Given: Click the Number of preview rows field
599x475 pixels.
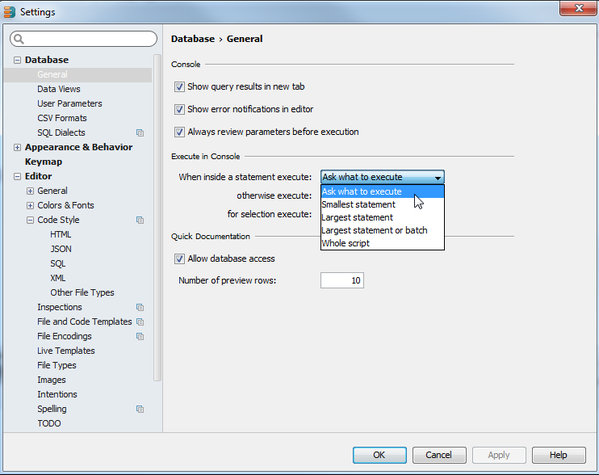Looking at the screenshot, I should point(342,280).
